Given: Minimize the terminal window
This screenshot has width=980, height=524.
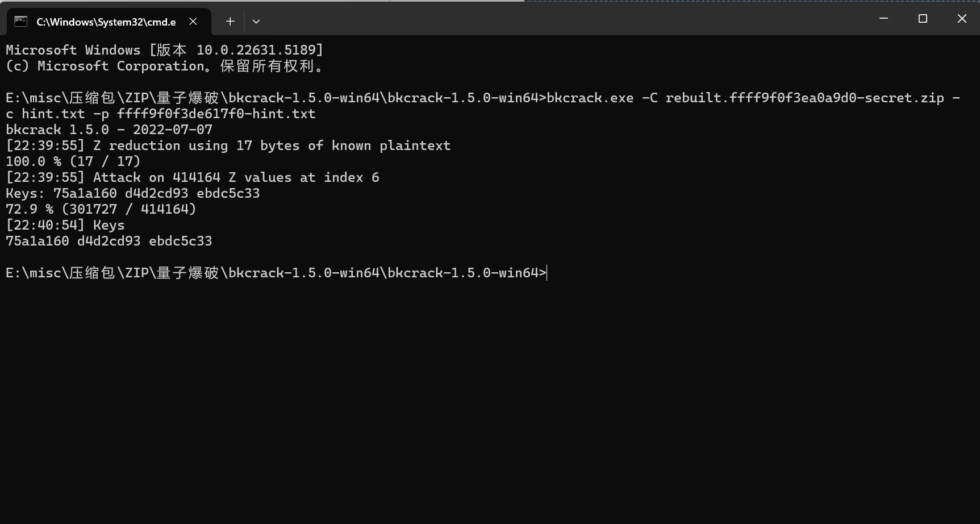Looking at the screenshot, I should pos(883,19).
